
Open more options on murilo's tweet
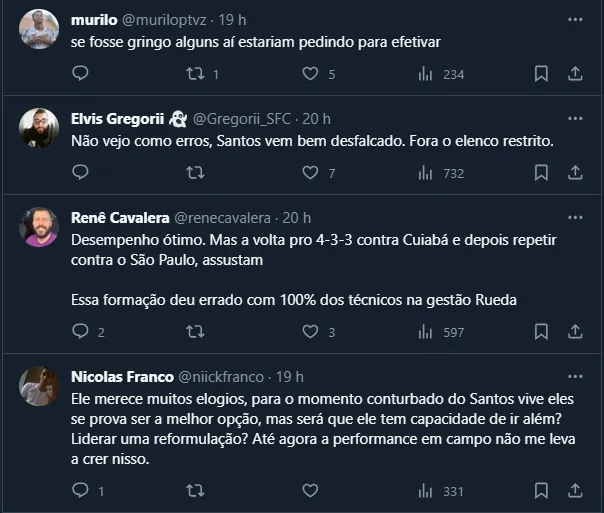point(574,19)
